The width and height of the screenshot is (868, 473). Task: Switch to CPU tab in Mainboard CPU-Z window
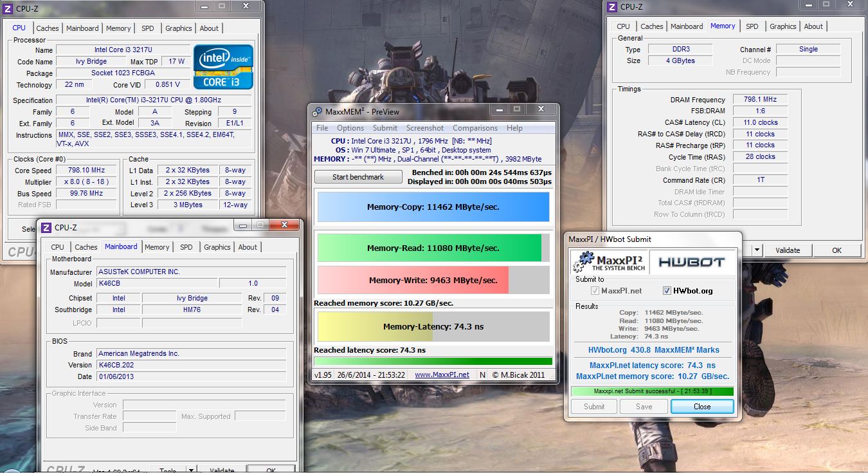pyautogui.click(x=58, y=247)
